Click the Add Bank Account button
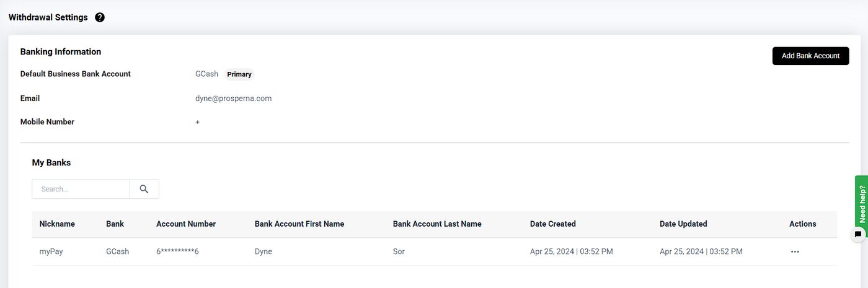 click(x=810, y=56)
